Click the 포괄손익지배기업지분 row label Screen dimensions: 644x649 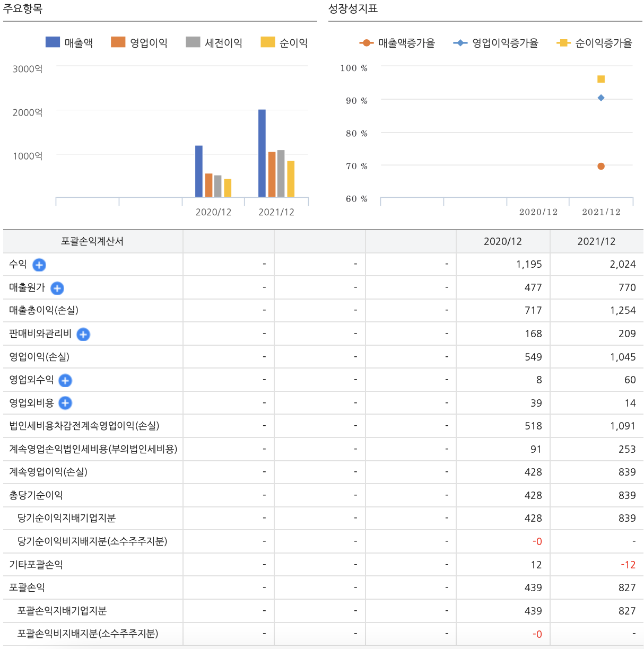point(62,611)
